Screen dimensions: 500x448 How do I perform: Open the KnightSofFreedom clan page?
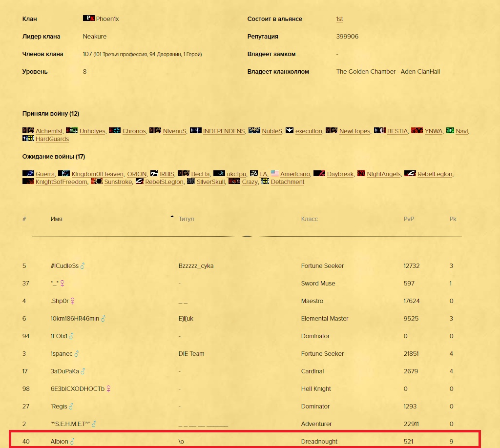62,182
